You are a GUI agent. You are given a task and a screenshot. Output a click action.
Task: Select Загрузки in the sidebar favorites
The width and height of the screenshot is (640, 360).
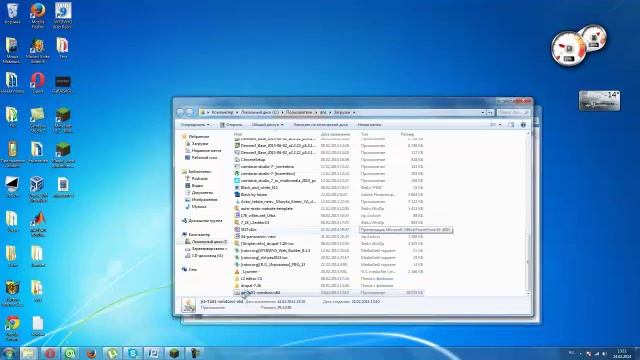point(197,144)
